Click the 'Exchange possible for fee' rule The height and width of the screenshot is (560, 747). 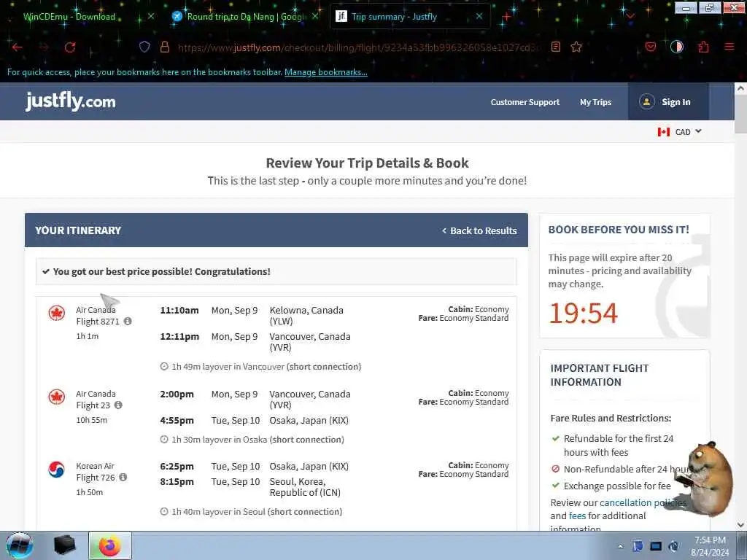(x=617, y=486)
